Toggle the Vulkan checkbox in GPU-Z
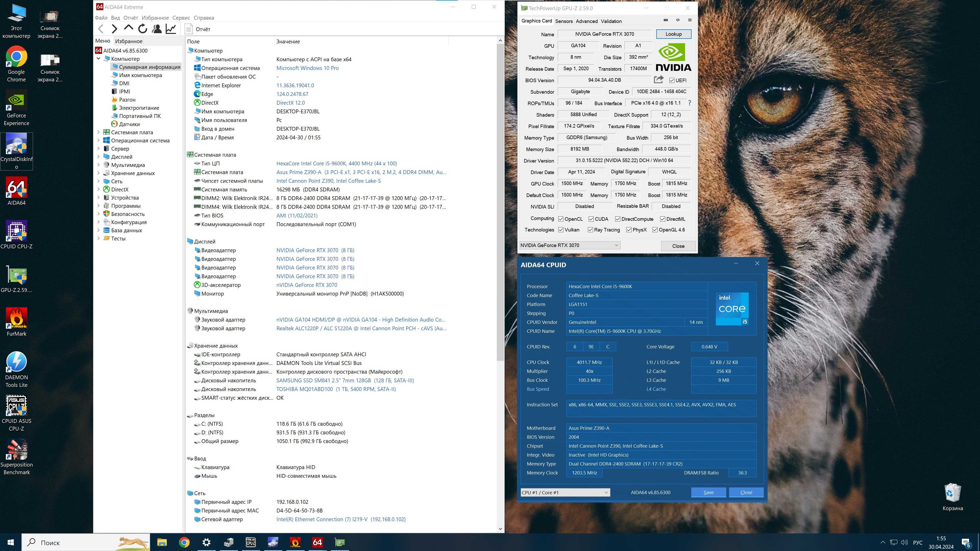 (x=561, y=230)
